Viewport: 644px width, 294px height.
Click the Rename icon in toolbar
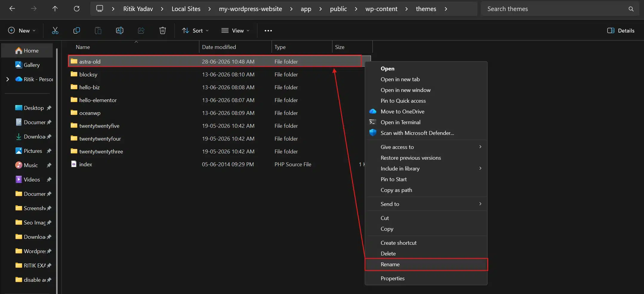119,30
